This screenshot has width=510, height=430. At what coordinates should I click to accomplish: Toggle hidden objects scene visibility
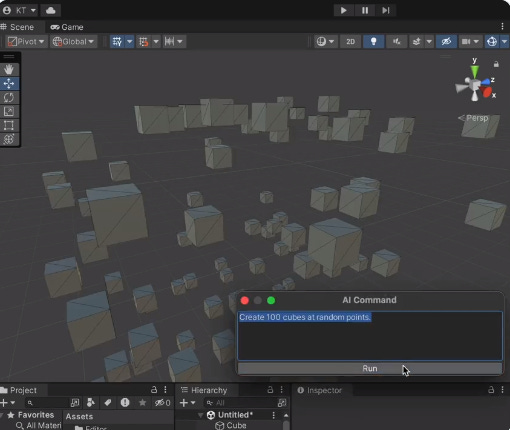click(x=446, y=42)
